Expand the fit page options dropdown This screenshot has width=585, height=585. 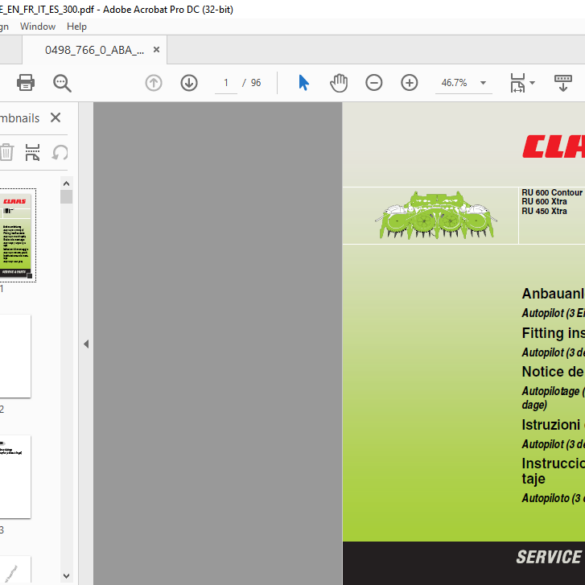point(532,82)
